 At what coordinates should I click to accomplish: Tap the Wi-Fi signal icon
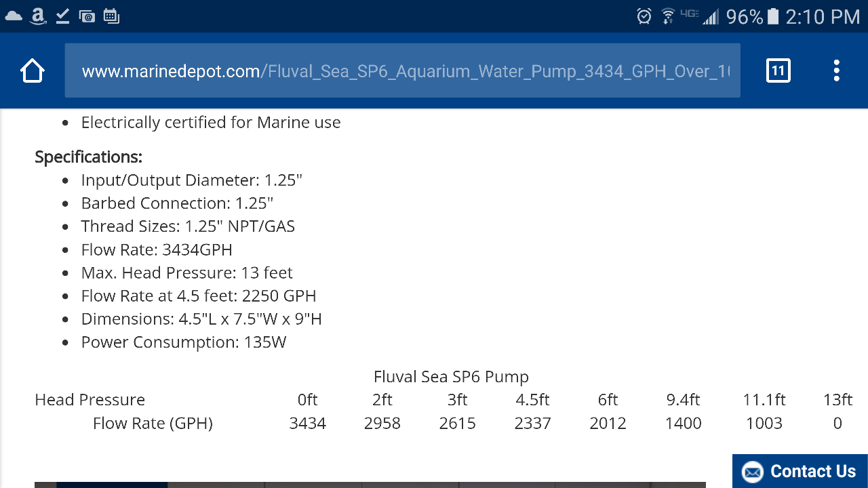click(668, 16)
